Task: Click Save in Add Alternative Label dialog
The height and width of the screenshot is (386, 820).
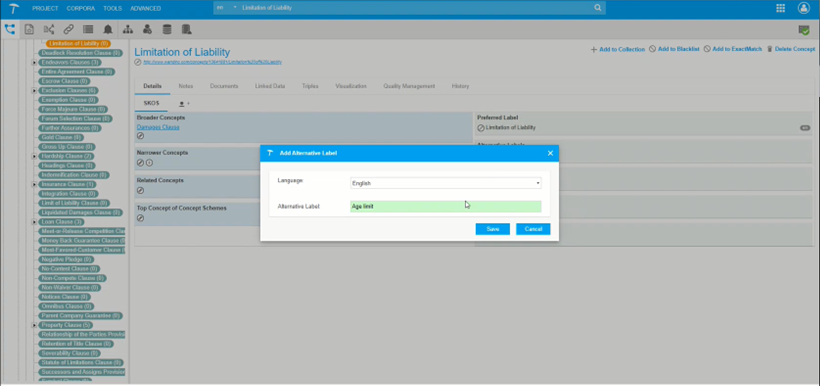Action: (x=493, y=229)
